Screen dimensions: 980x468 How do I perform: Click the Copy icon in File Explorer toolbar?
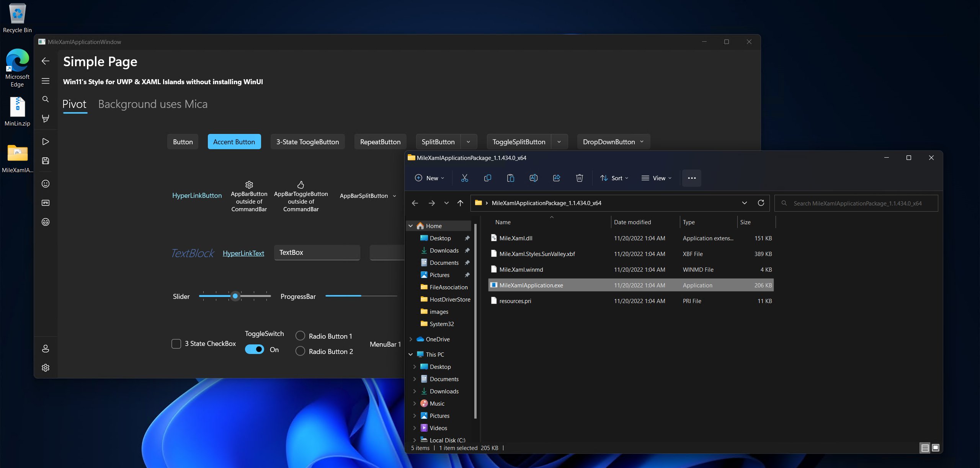point(488,178)
